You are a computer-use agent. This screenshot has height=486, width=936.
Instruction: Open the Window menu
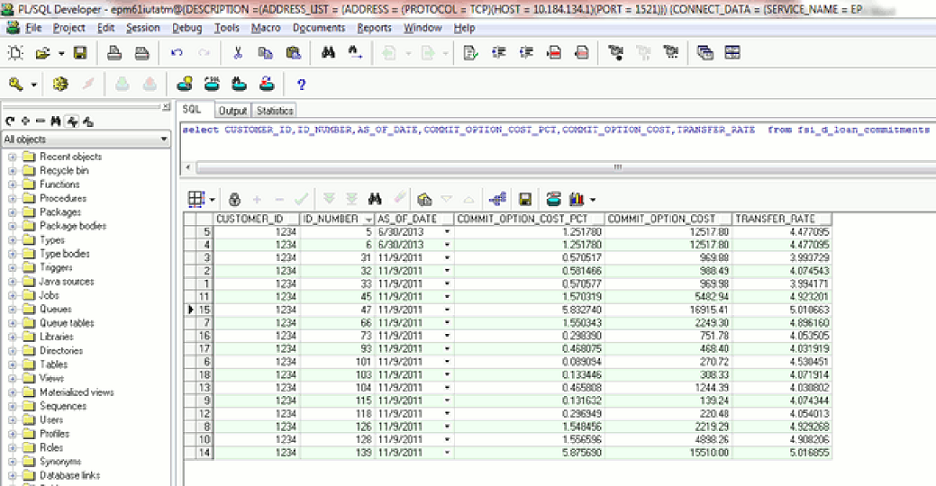point(422,27)
